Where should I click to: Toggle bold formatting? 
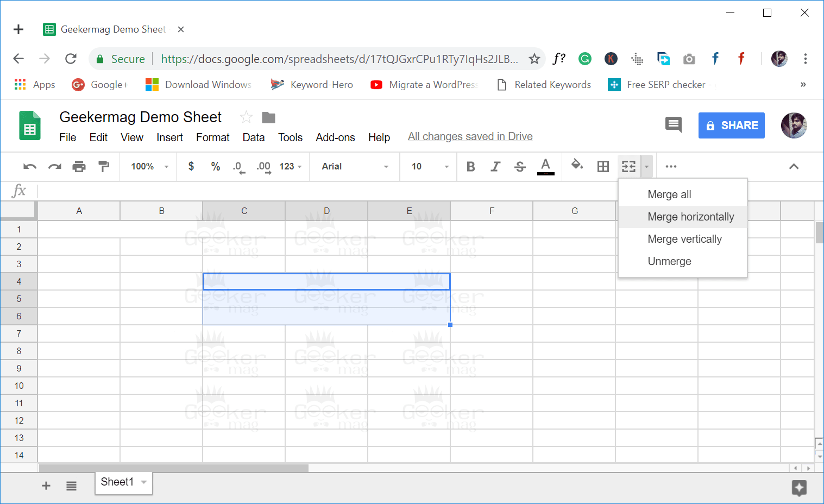(471, 167)
